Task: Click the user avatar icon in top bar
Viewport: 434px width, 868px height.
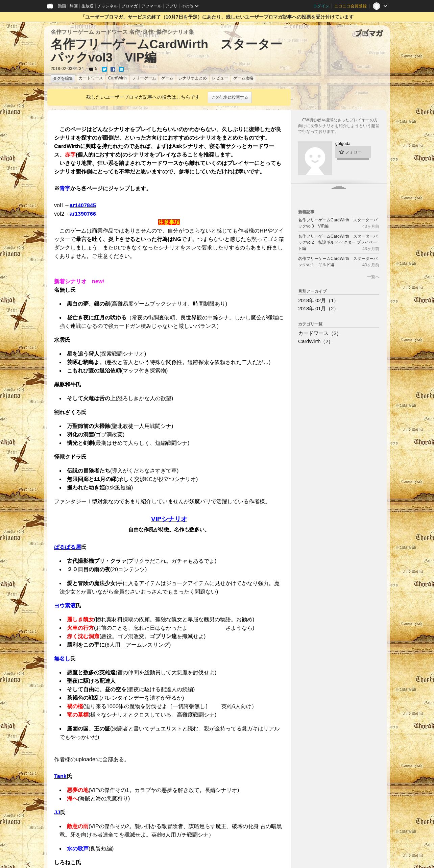Action: coord(377,6)
